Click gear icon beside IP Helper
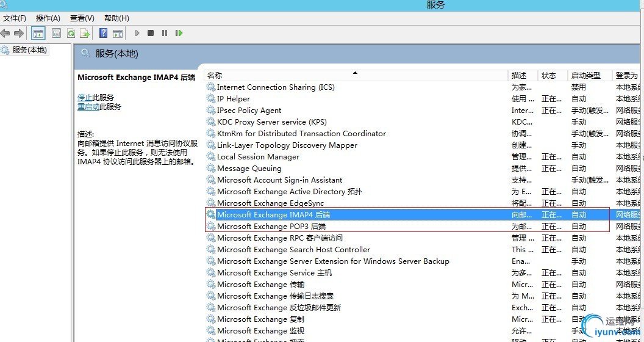Screen dimensions: 644x342 210,99
